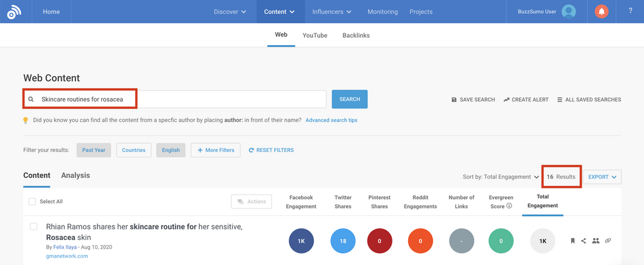Switch to the YouTube tab
Viewport: 644px width, 265px height.
(x=314, y=35)
